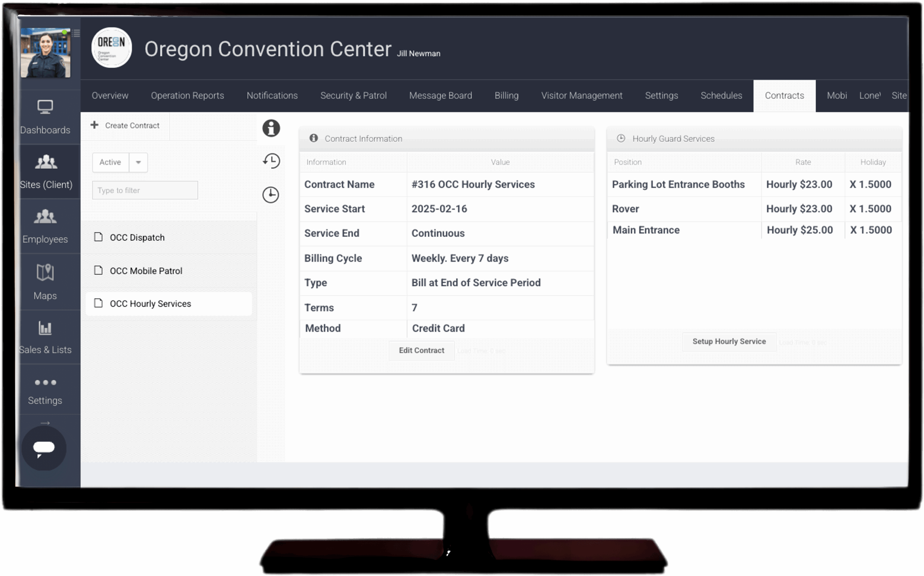Viewport: 924px width, 576px height.
Task: Click the Active filter button
Action: click(x=110, y=162)
